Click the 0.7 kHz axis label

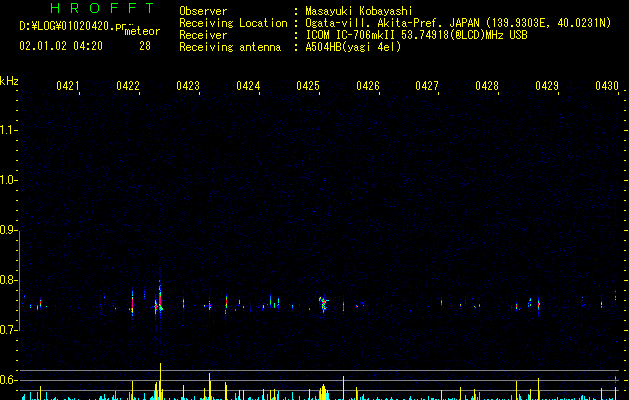tap(8, 330)
